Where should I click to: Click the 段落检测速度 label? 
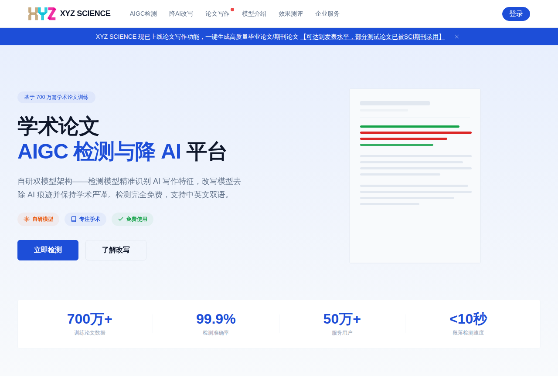(x=468, y=333)
